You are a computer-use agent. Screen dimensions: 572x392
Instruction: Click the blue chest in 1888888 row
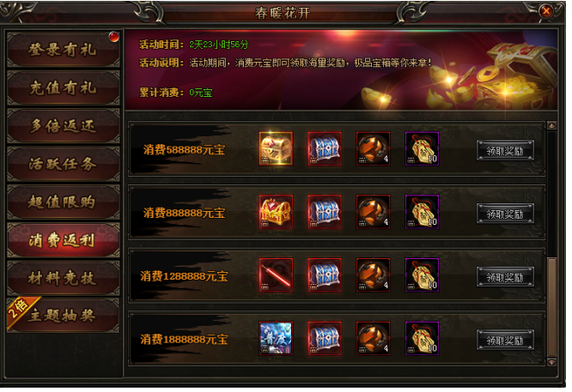pyautogui.click(x=325, y=338)
